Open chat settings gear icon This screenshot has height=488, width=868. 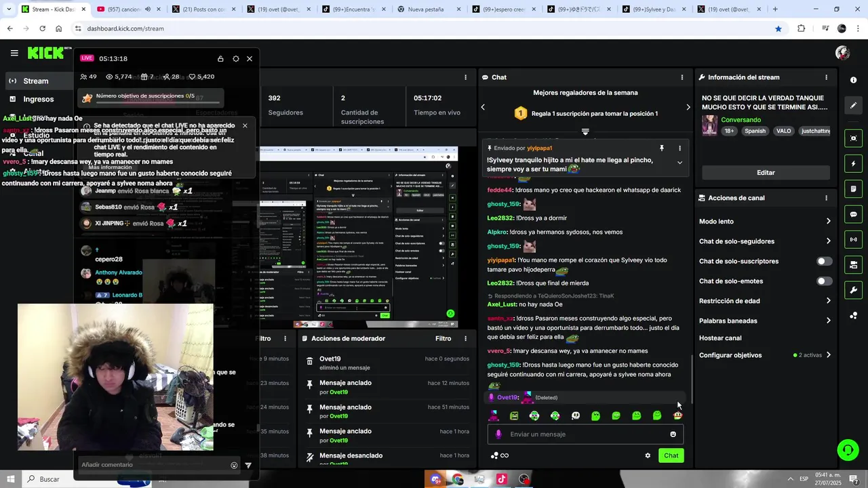tap(648, 455)
